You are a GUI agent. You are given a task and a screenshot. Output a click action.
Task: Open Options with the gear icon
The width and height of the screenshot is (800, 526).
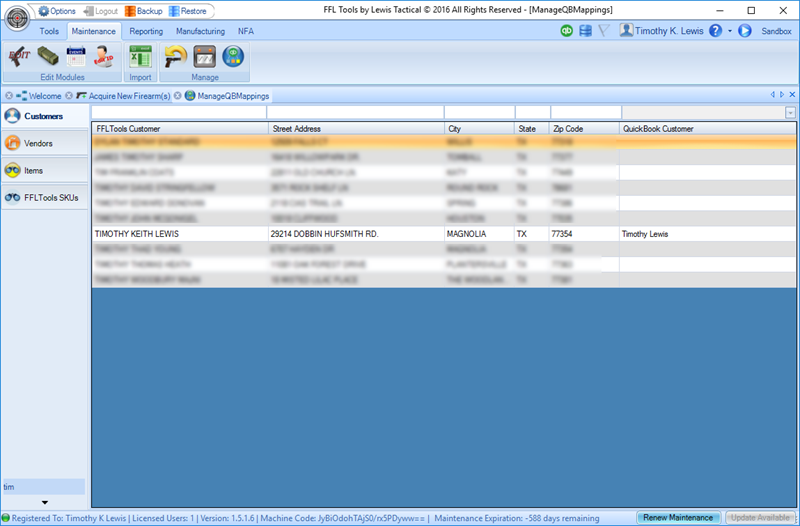[x=57, y=11]
